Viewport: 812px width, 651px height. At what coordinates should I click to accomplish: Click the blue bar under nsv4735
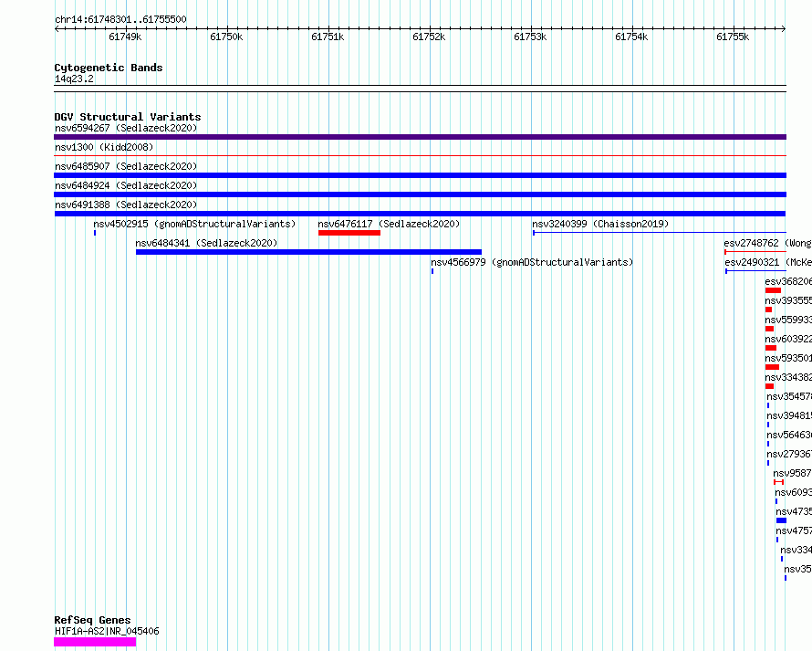(x=782, y=520)
